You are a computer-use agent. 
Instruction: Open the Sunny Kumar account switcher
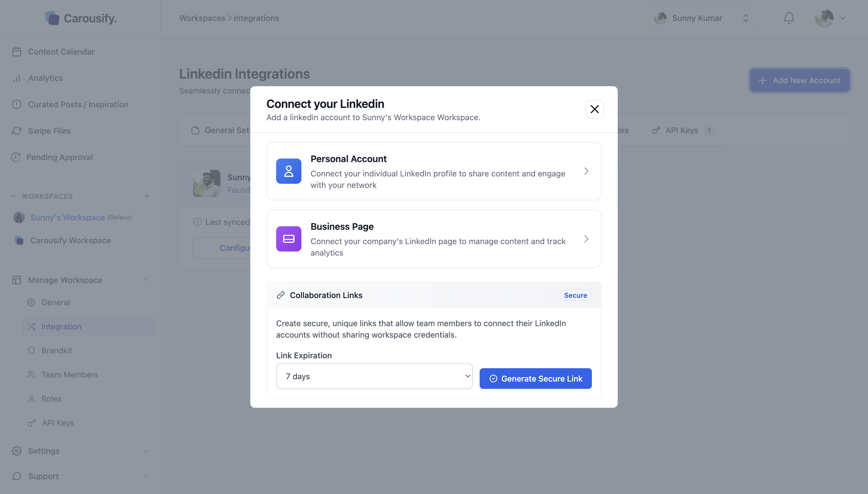[x=702, y=18]
